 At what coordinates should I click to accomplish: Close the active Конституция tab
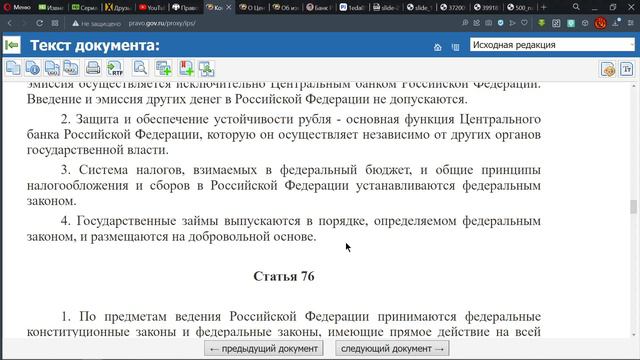pyautogui.click(x=229, y=7)
